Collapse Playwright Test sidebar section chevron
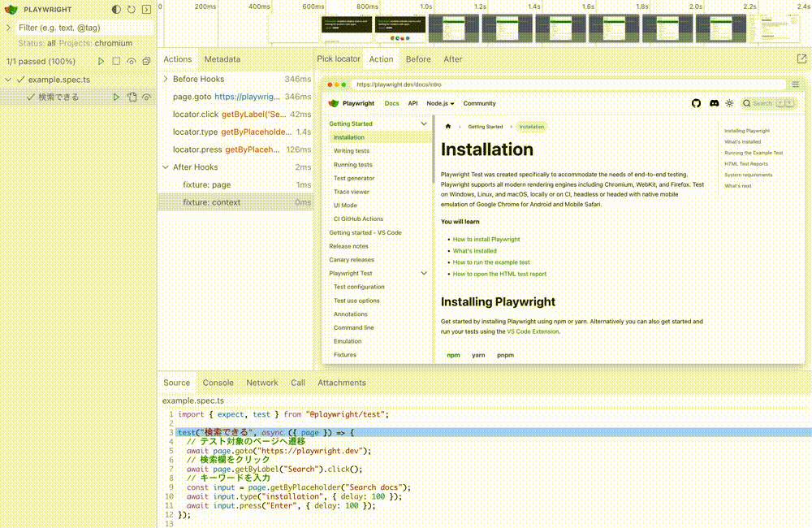812x528 pixels. pyautogui.click(x=424, y=273)
